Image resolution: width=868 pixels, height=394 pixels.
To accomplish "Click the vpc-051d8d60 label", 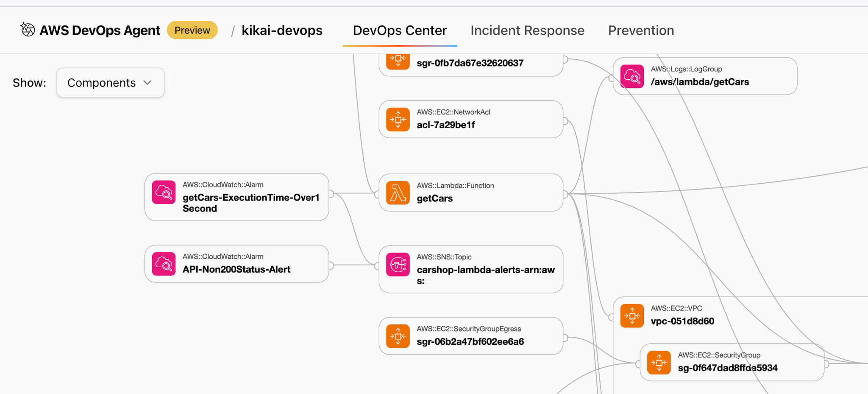I will [x=682, y=321].
